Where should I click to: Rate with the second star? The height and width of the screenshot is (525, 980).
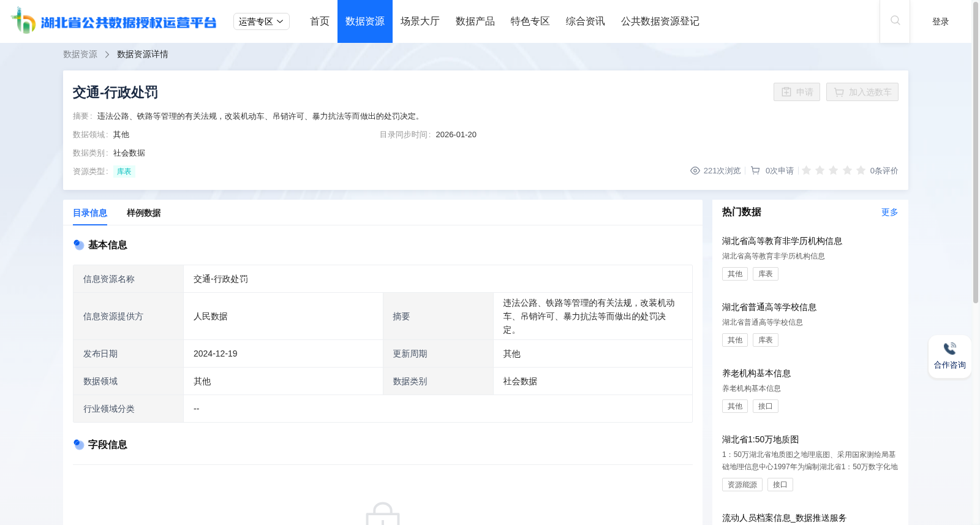click(820, 170)
